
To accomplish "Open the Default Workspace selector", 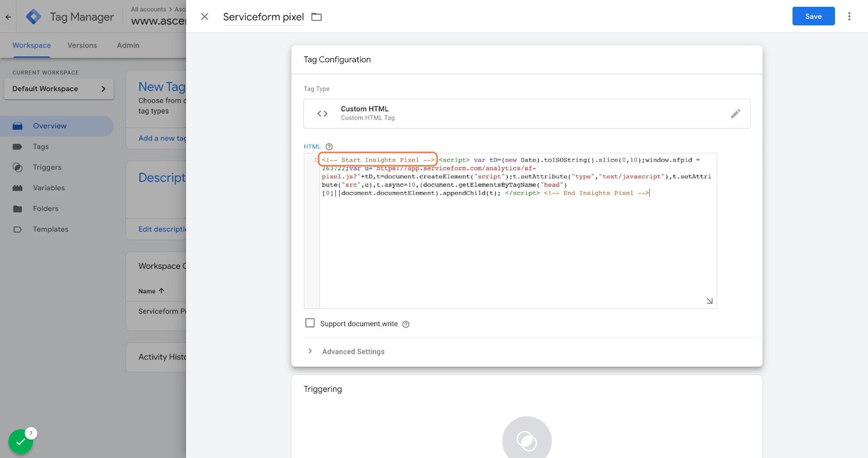I will [59, 89].
